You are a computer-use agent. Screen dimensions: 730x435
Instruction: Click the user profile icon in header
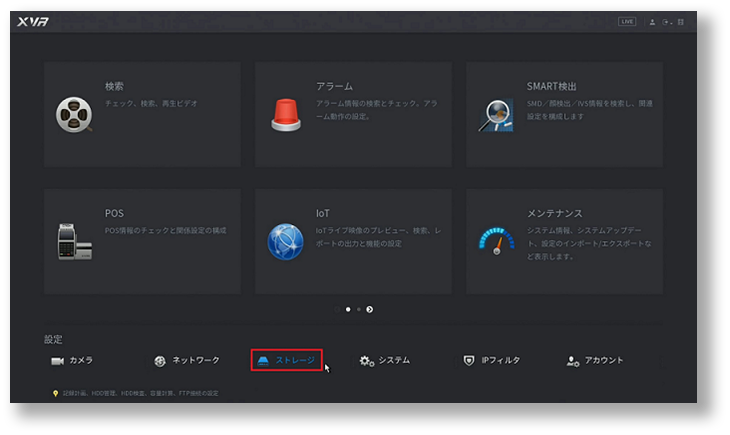[652, 22]
